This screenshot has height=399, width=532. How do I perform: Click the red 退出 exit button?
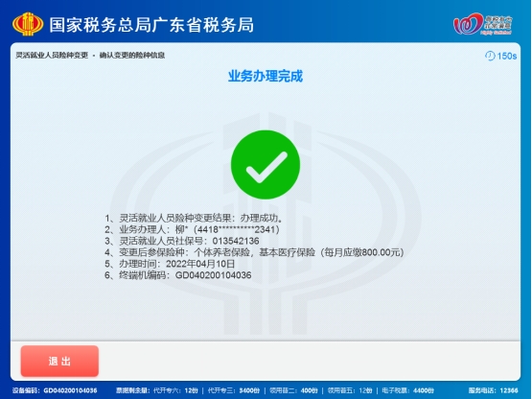tap(59, 361)
